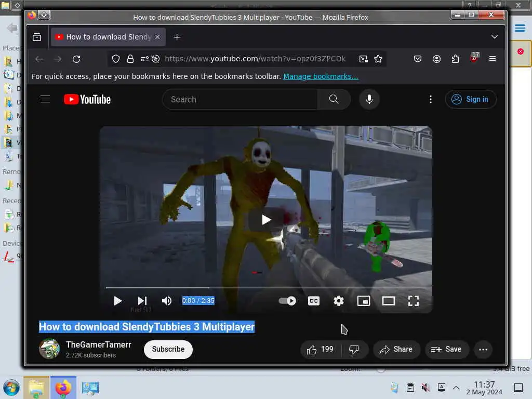Switch to file manager in taskbar
The image size is (532, 399).
coord(36,388)
